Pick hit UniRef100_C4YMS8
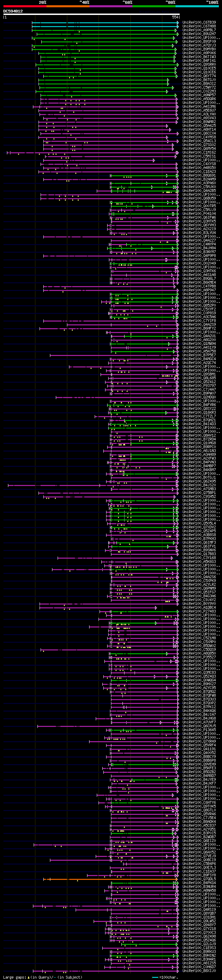Image resolution: width=222 pixels, height=980 pixels. click(x=199, y=137)
